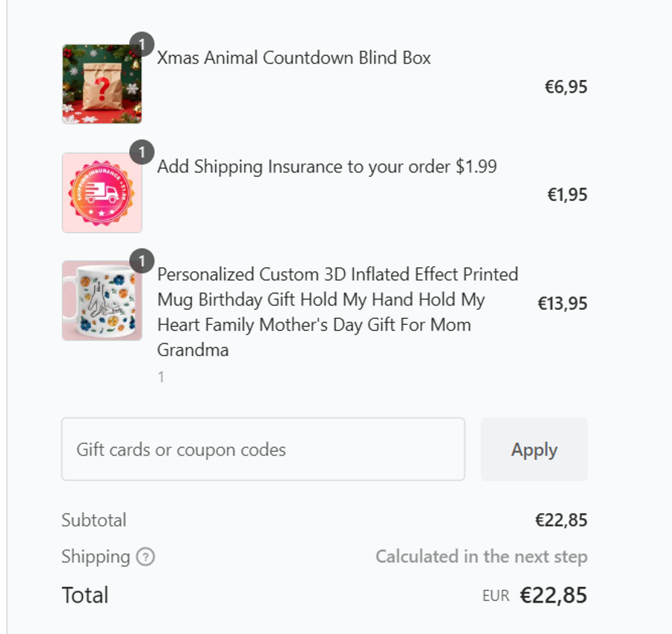Click the Subtotal amount €22,85
672x634 pixels.
(561, 520)
